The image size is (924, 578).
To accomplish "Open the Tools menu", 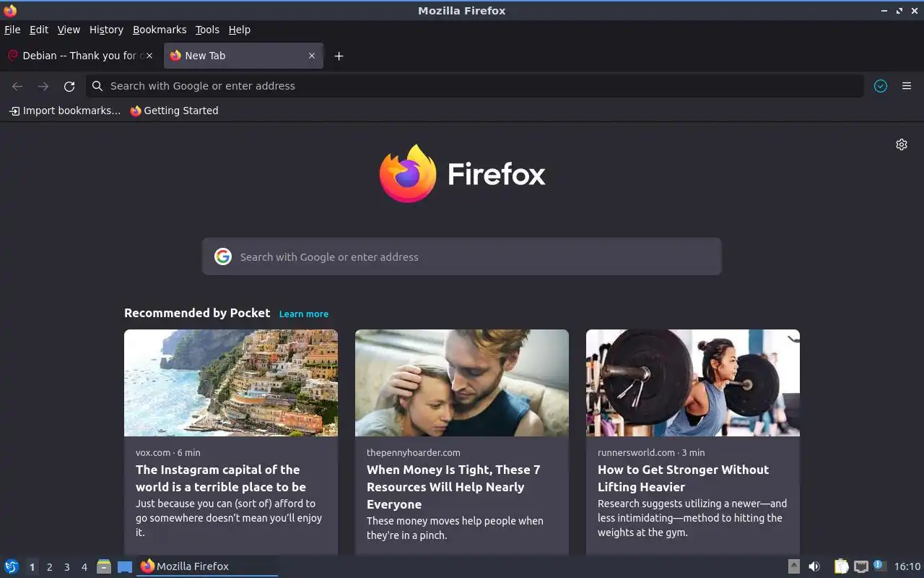I will 207,30.
